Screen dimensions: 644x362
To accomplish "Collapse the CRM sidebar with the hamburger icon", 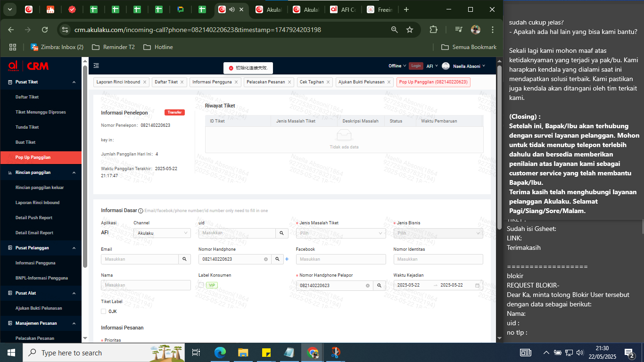I will [x=96, y=66].
